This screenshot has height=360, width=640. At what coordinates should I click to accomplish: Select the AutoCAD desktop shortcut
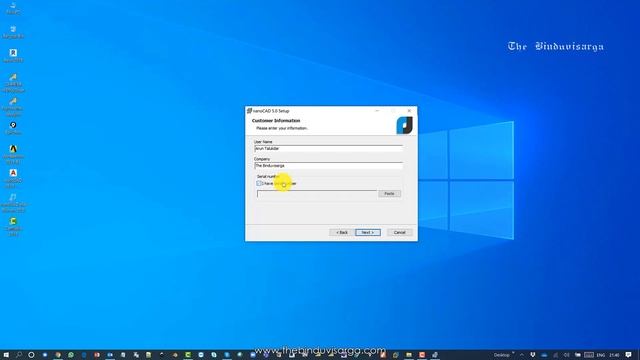pyautogui.click(x=13, y=178)
